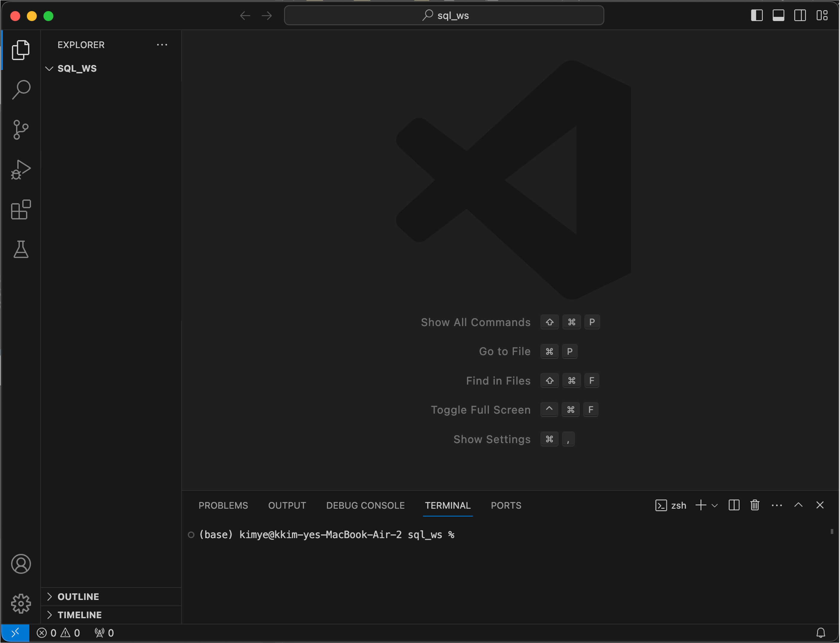
Task: Open the Extensions view
Action: coord(21,209)
